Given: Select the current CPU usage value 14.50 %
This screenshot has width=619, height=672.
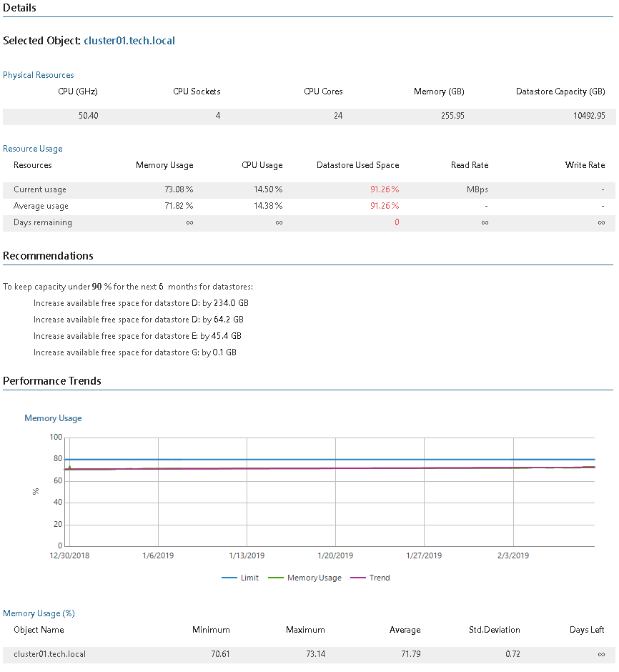Looking at the screenshot, I should (268, 189).
